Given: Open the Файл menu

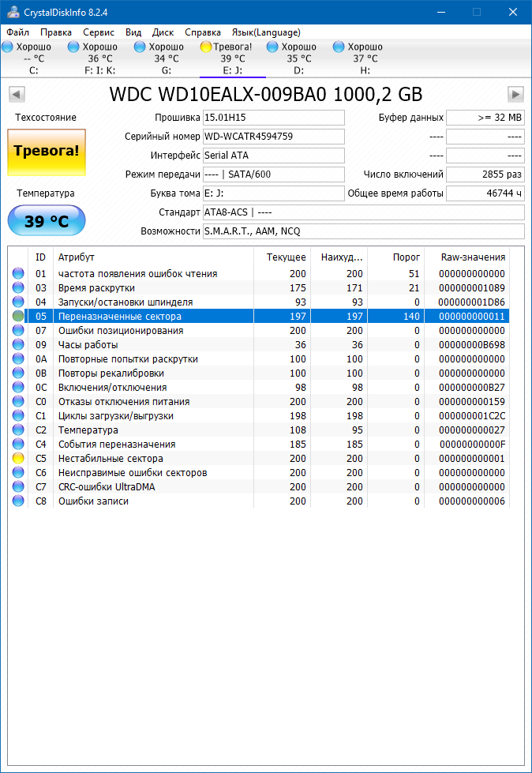Looking at the screenshot, I should [17, 32].
